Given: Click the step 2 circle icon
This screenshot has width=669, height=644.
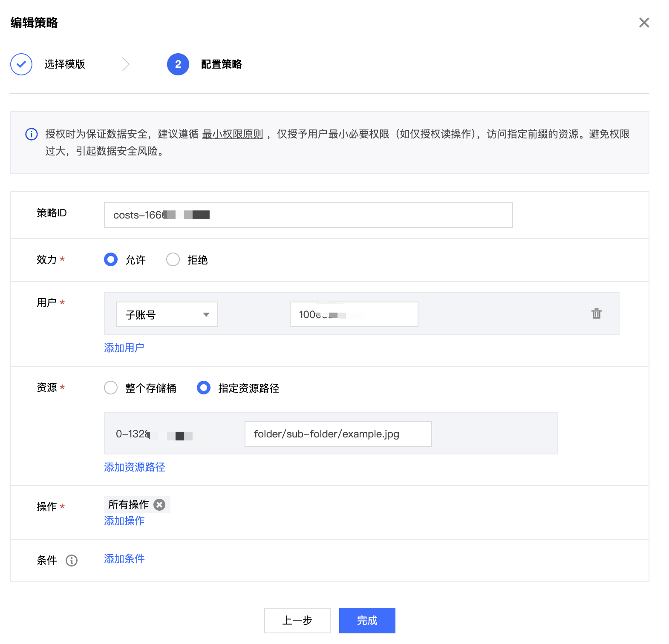Looking at the screenshot, I should [x=178, y=64].
